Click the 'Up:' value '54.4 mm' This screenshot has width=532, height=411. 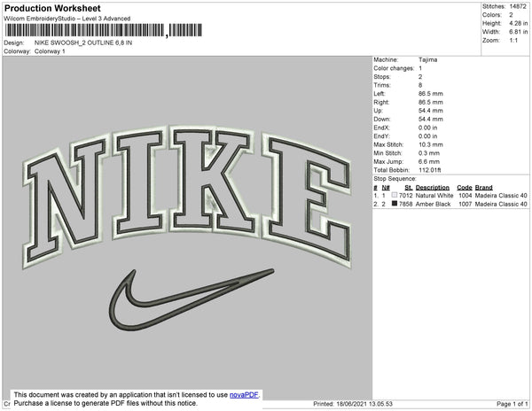point(431,111)
